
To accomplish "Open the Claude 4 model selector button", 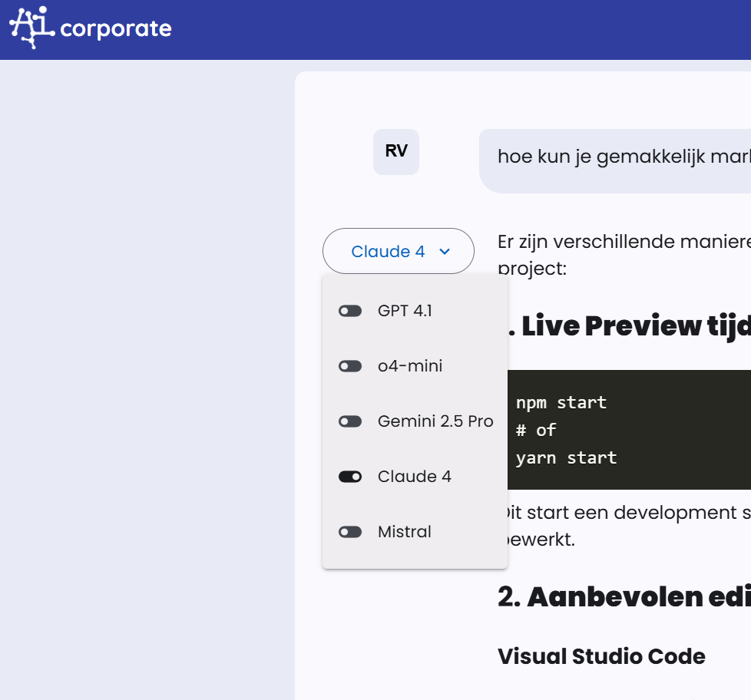I will [398, 251].
